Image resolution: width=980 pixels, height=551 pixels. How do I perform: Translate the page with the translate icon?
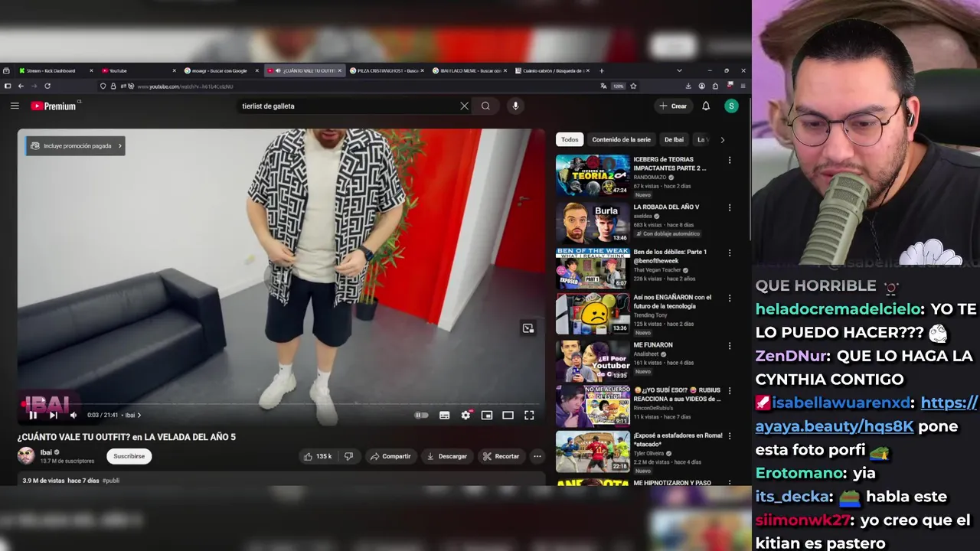[x=603, y=86]
